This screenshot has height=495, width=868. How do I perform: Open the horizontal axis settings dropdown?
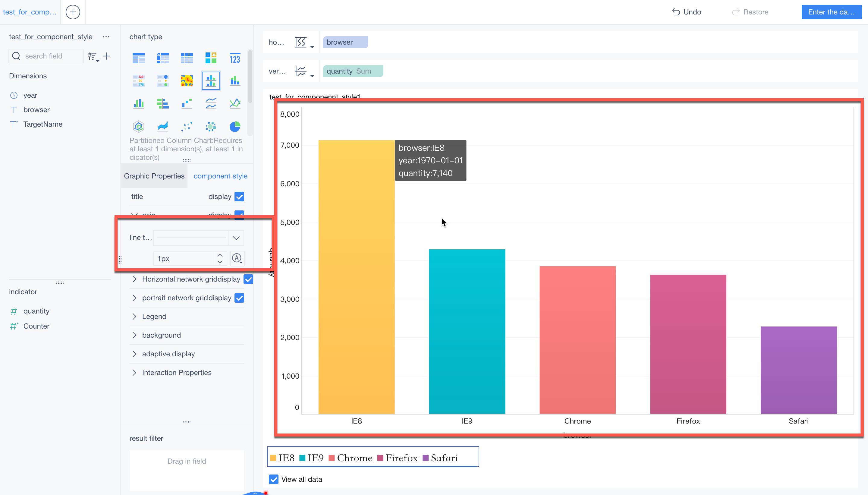click(304, 43)
